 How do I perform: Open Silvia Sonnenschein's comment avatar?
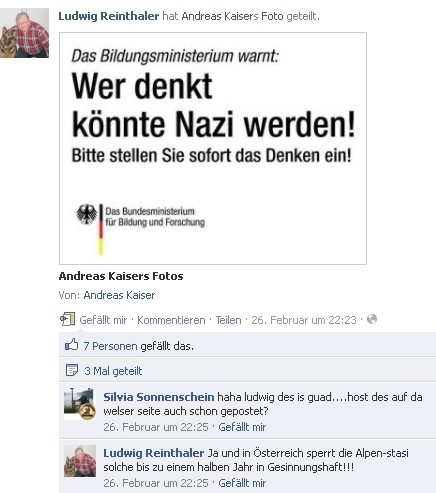80,404
